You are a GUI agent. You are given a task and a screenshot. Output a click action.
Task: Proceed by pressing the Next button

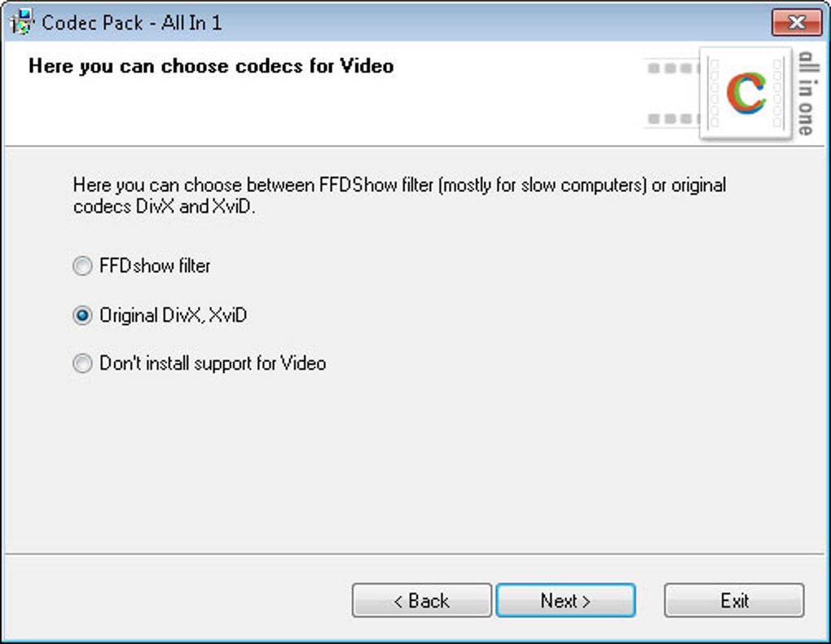tap(565, 601)
